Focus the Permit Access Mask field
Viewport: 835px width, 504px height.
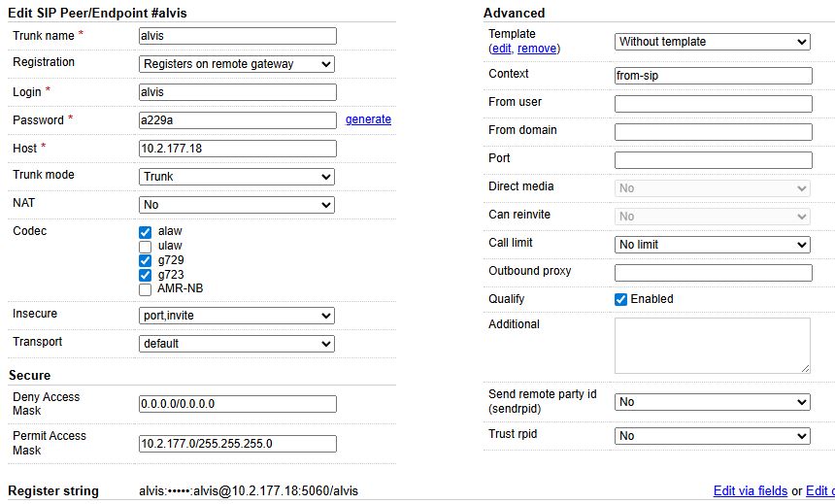coord(238,443)
